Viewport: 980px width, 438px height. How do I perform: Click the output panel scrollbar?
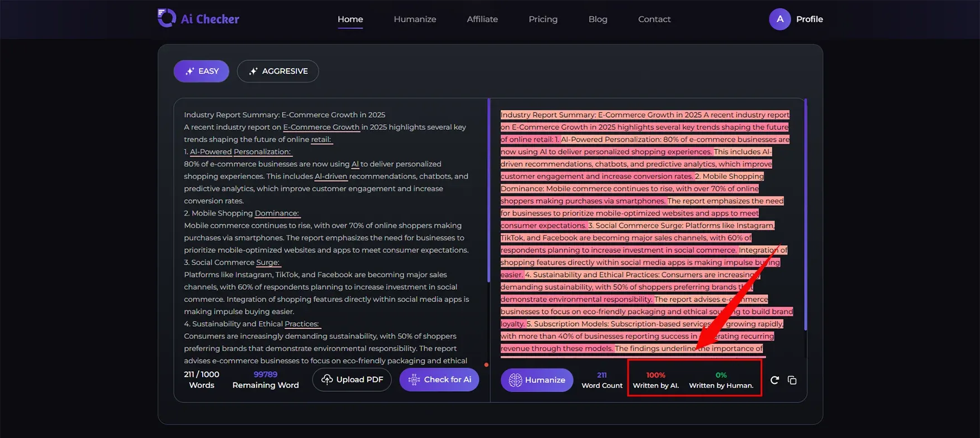point(805,215)
